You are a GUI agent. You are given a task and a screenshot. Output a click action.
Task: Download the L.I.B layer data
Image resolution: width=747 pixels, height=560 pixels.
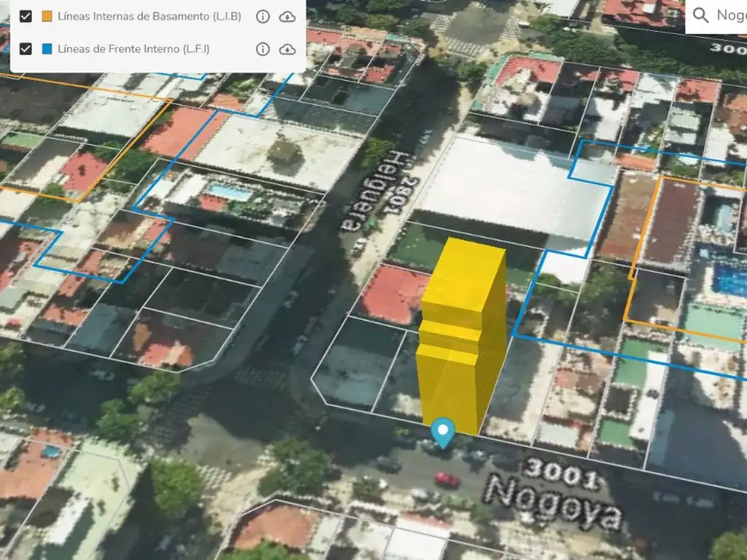pyautogui.click(x=287, y=17)
